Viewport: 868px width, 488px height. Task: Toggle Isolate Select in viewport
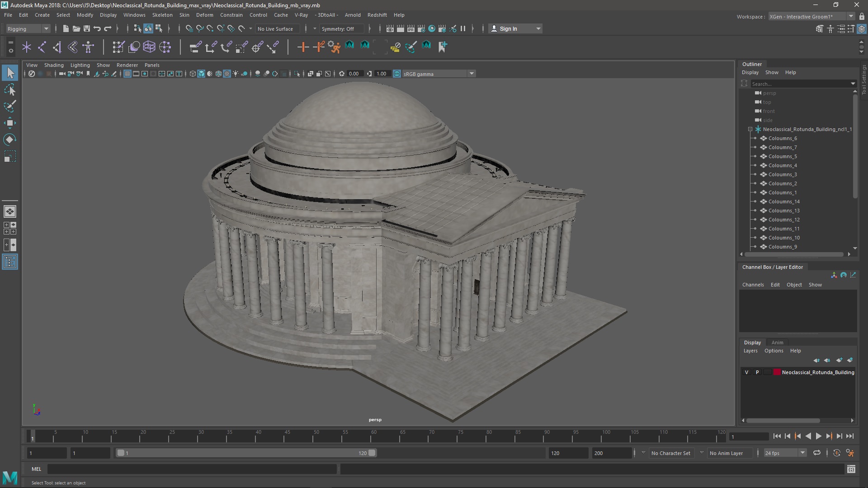click(x=297, y=74)
